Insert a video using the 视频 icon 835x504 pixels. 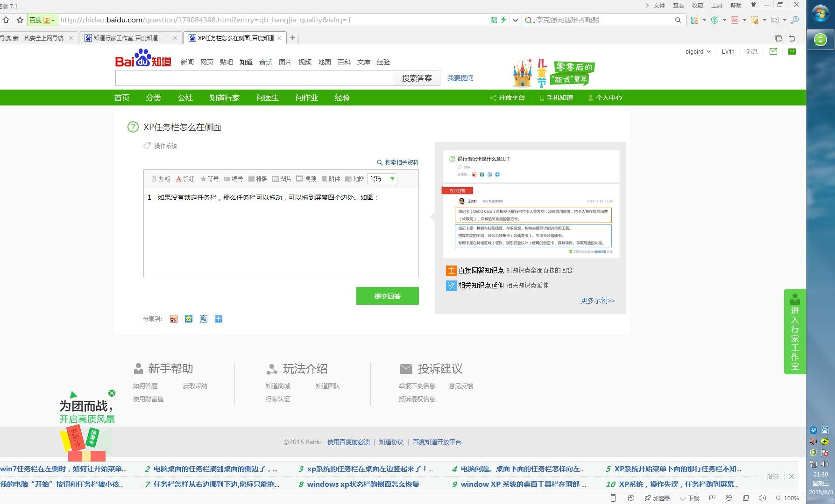click(x=306, y=178)
